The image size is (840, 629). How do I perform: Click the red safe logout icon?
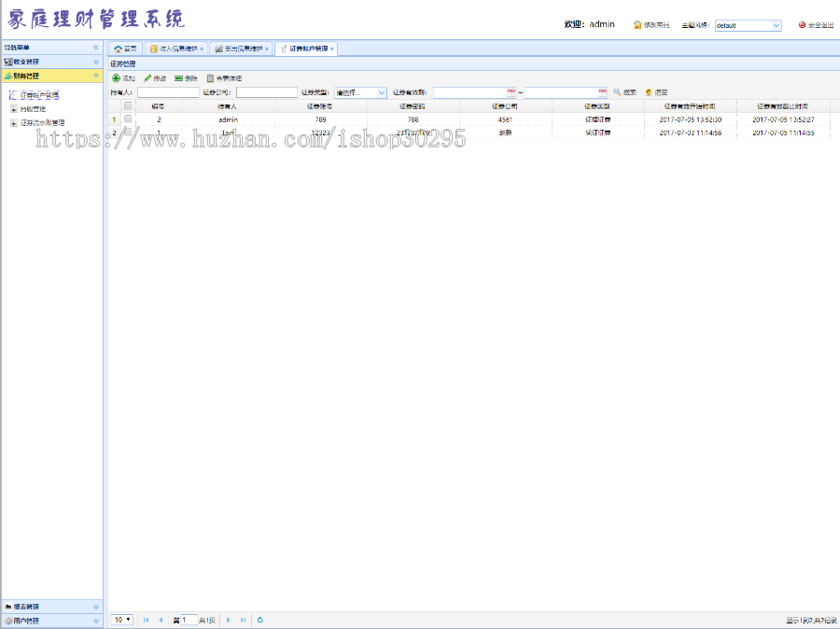[x=802, y=24]
